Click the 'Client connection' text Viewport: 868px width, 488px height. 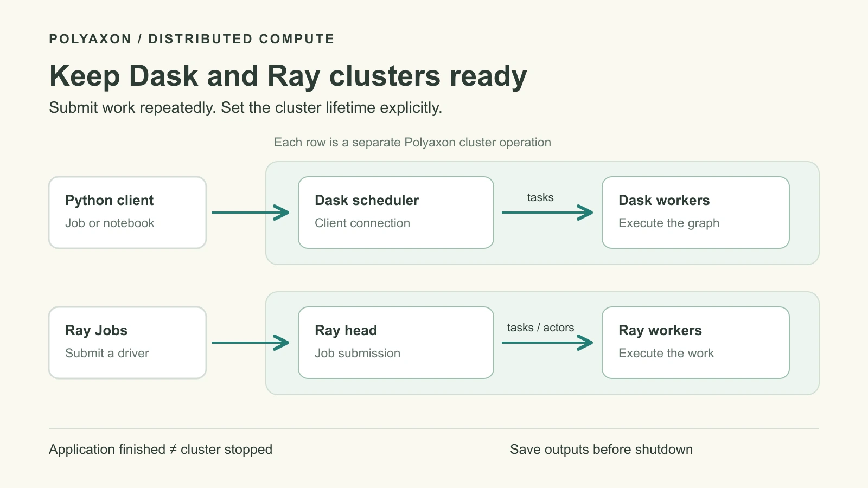click(x=362, y=223)
